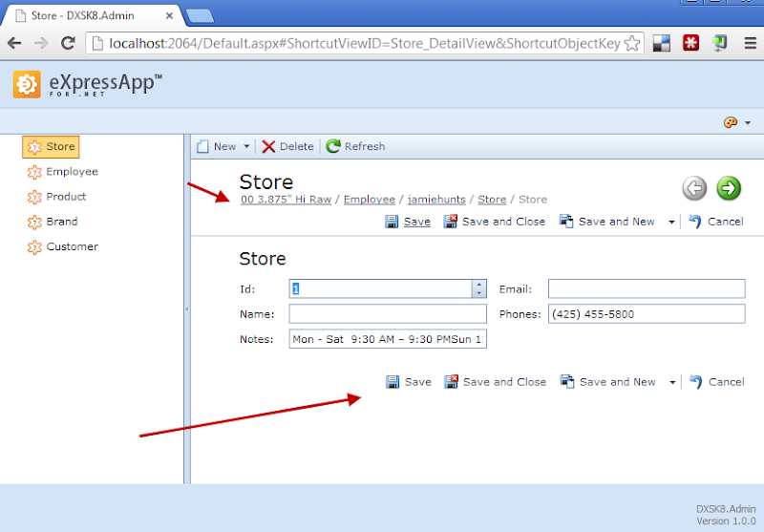Click the red asterisk extension icon
764x532 pixels.
(690, 43)
